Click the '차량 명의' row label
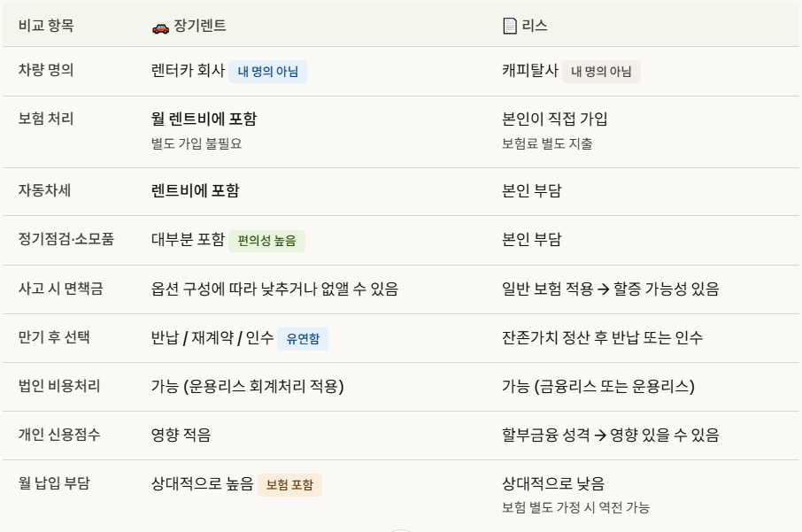This screenshot has height=532, width=802. pyautogui.click(x=46, y=71)
